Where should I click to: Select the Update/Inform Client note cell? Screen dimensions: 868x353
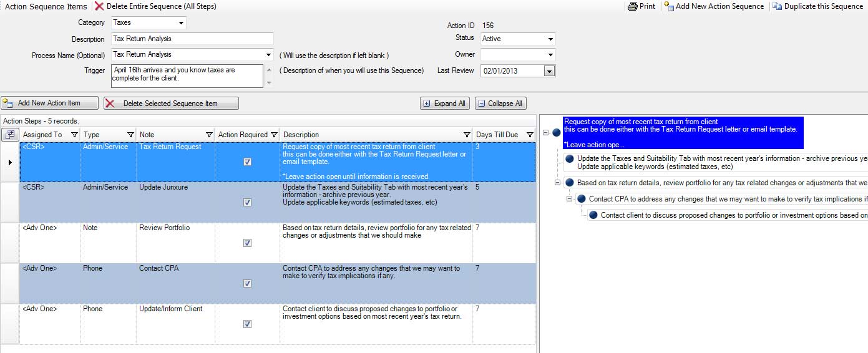point(176,324)
